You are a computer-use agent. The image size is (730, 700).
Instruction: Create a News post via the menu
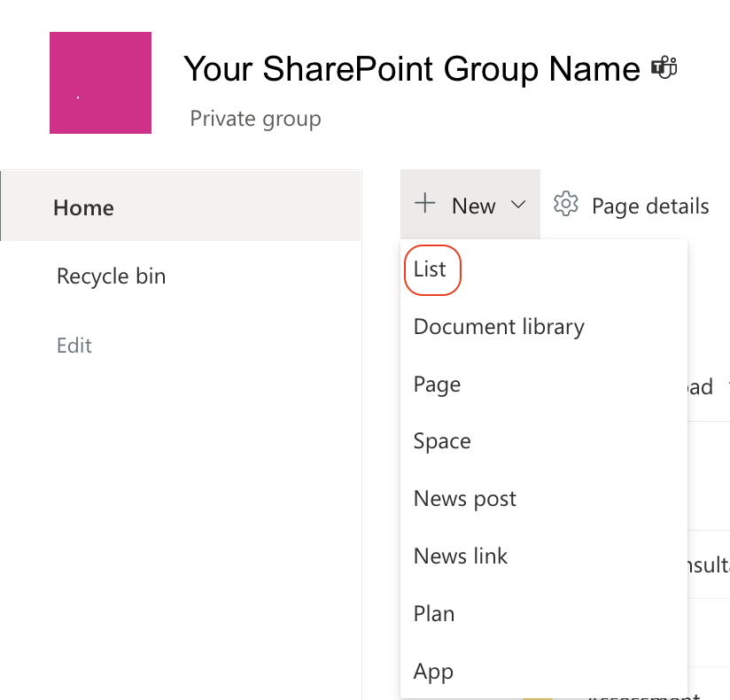tap(464, 498)
